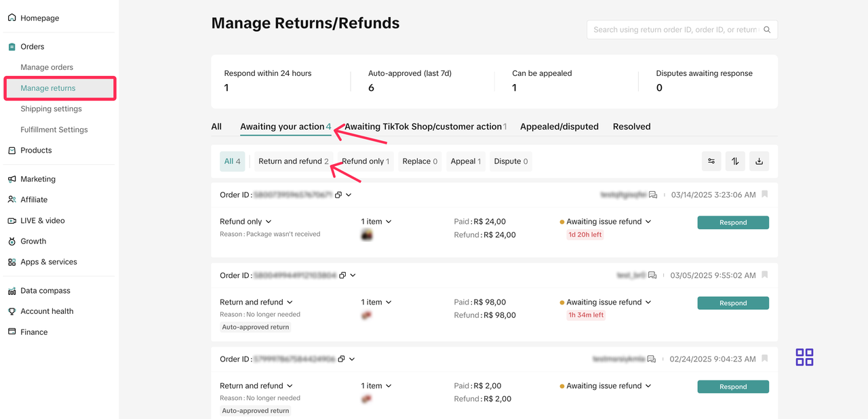Switch to the Appealed/disputed tab
The height and width of the screenshot is (419, 868).
point(559,127)
